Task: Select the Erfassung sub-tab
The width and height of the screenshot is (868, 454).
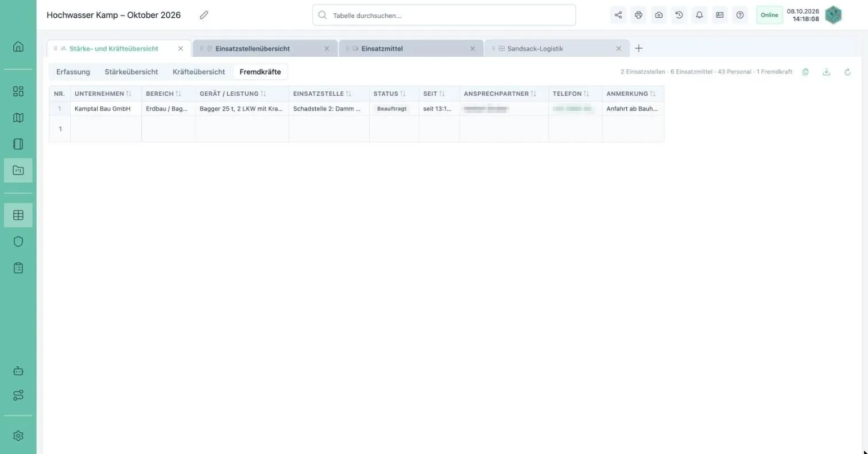Action: 73,72
